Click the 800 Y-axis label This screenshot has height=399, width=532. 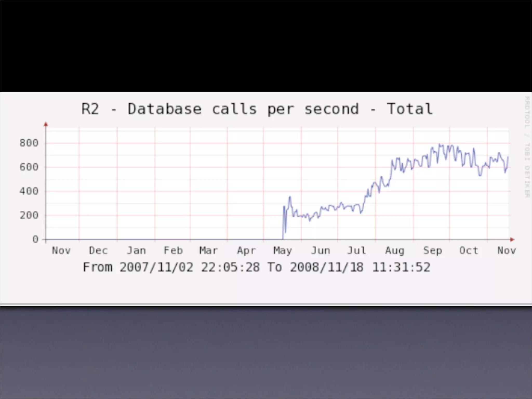click(29, 143)
